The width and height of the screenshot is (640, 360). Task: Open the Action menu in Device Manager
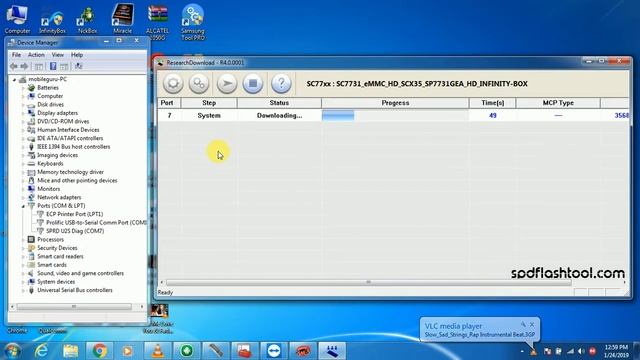click(x=36, y=55)
